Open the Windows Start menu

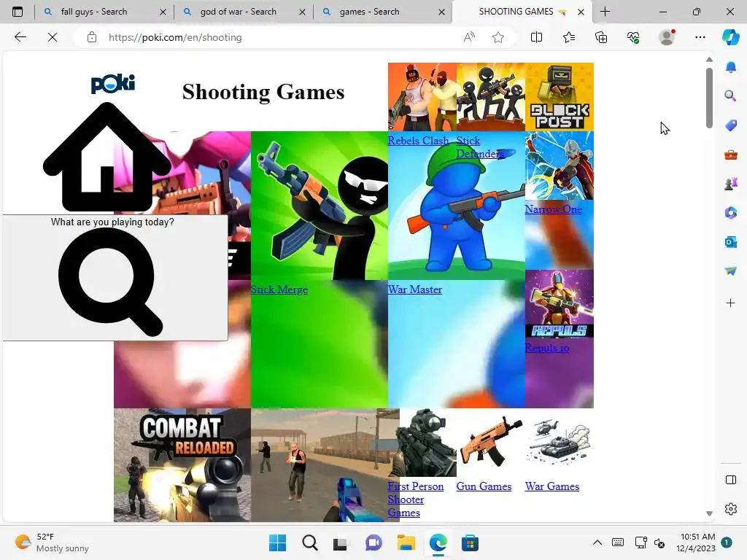(x=277, y=542)
